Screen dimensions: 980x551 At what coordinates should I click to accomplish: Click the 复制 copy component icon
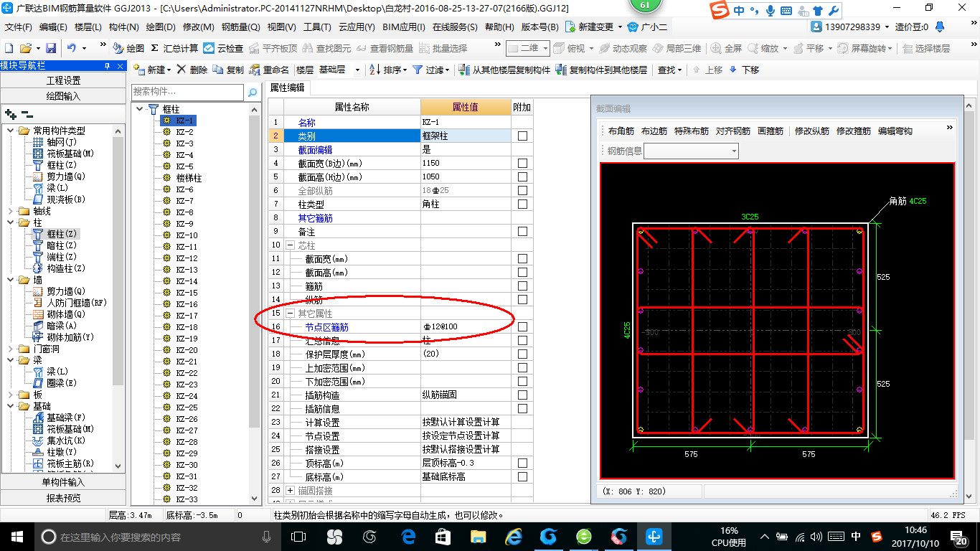coord(218,70)
